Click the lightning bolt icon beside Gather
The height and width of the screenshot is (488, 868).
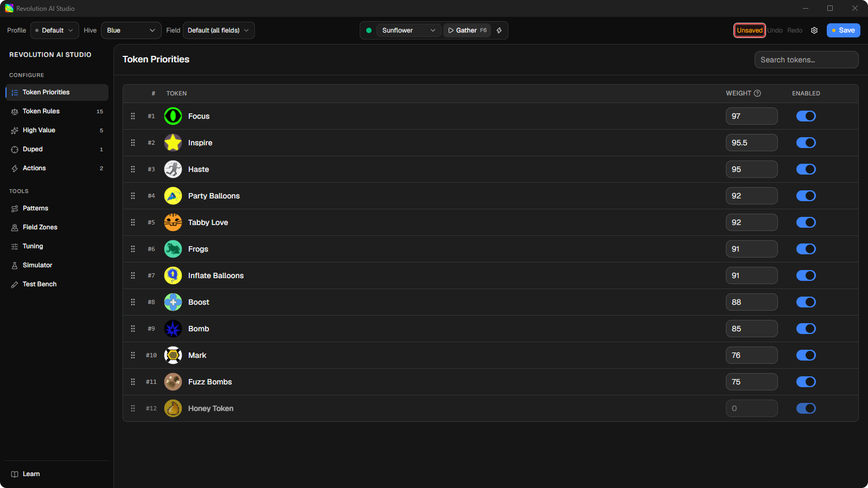click(x=499, y=30)
